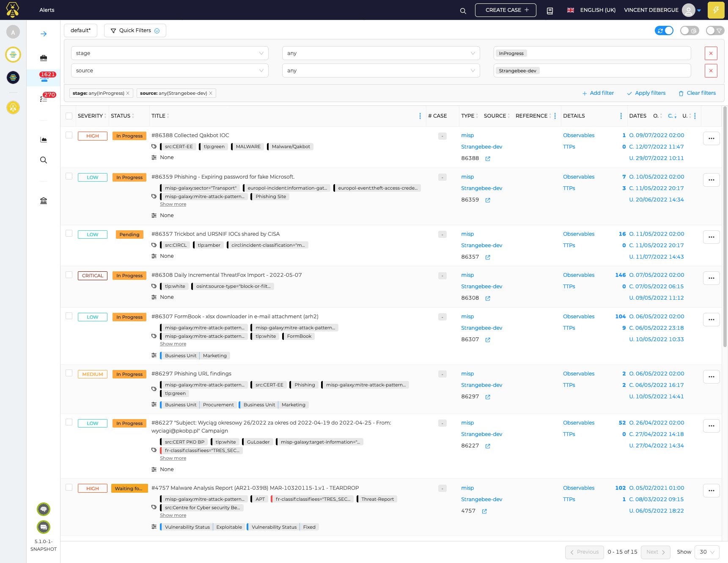Open external link for reference 4757
This screenshot has height=563, width=728.
pyautogui.click(x=484, y=511)
